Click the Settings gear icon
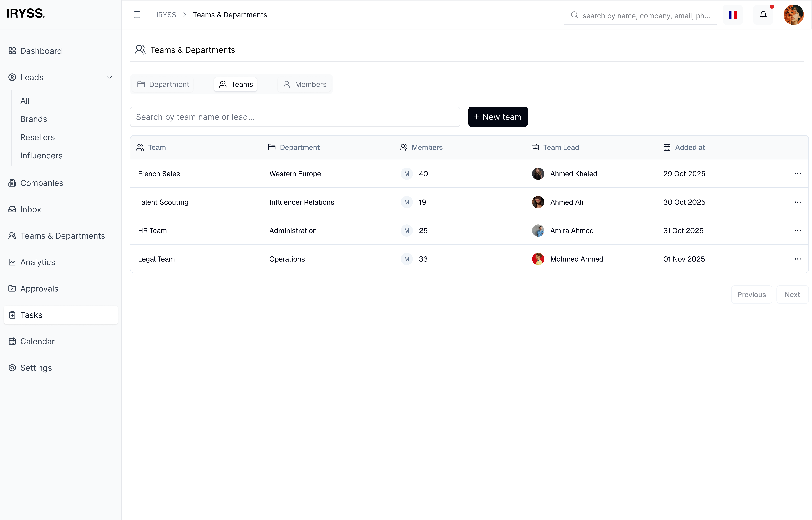This screenshot has height=520, width=812. (x=12, y=368)
